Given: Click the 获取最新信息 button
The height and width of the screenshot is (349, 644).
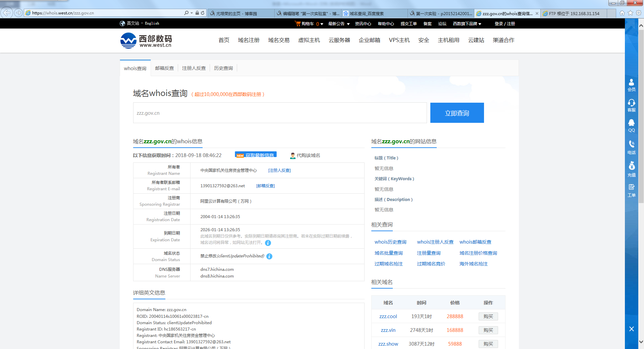Looking at the screenshot, I should pos(256,155).
